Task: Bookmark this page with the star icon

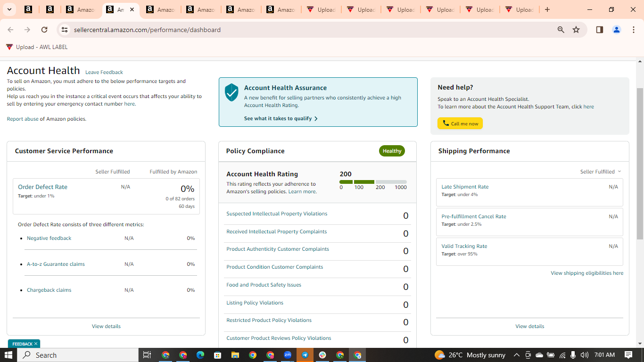Action: (576, 30)
